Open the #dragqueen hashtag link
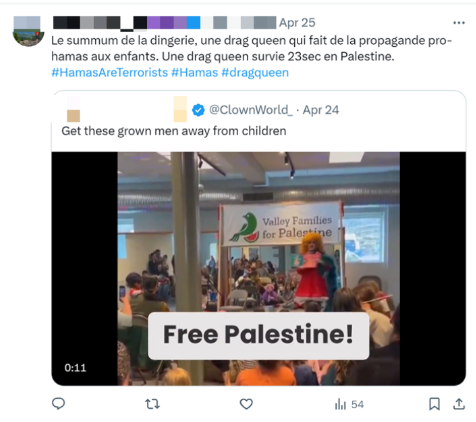The height and width of the screenshot is (422, 476). tap(255, 72)
